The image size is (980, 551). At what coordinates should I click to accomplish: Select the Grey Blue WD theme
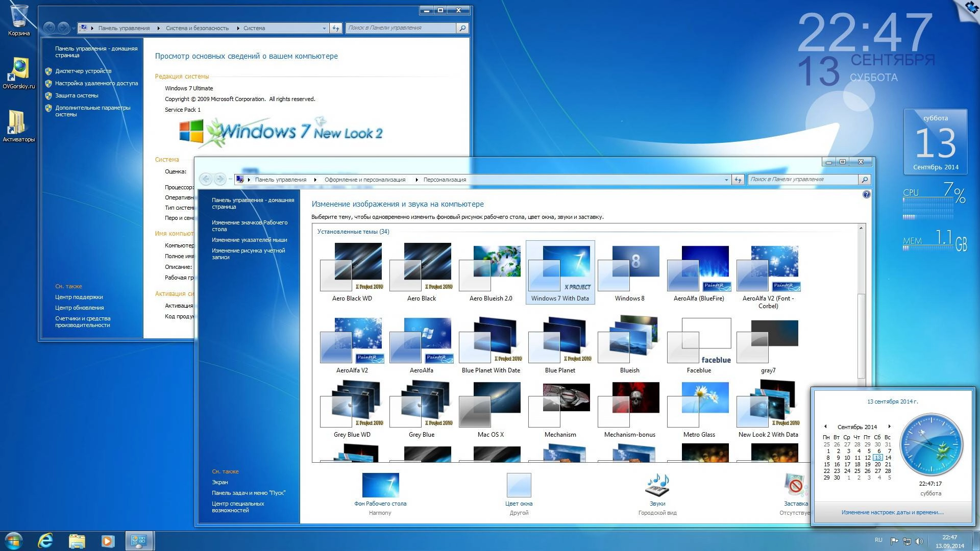coord(352,410)
